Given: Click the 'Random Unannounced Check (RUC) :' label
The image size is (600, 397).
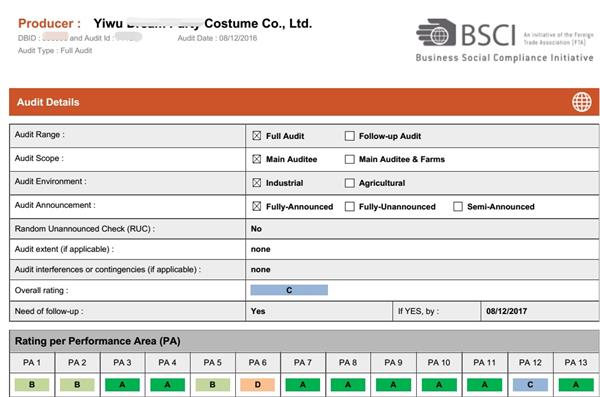Looking at the screenshot, I should coord(85,229).
